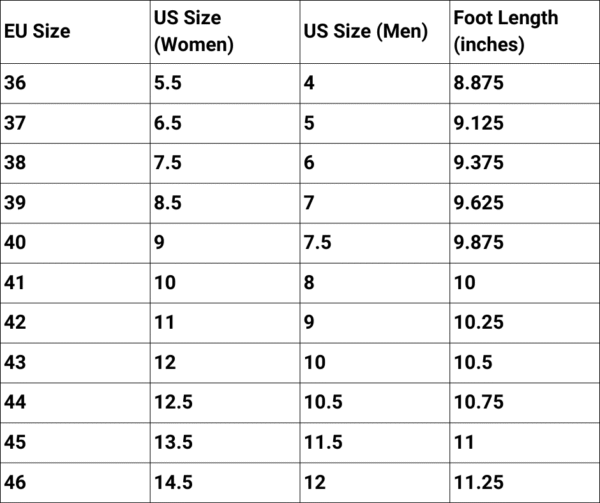Select the foot length 11.25 cell
The height and width of the screenshot is (503, 600).
pos(475,483)
